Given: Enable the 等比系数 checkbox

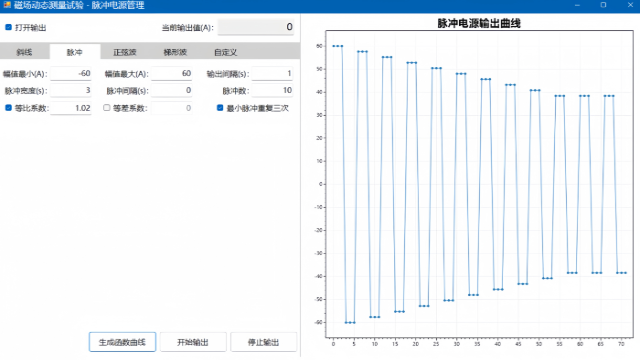Looking at the screenshot, I should click(x=8, y=108).
